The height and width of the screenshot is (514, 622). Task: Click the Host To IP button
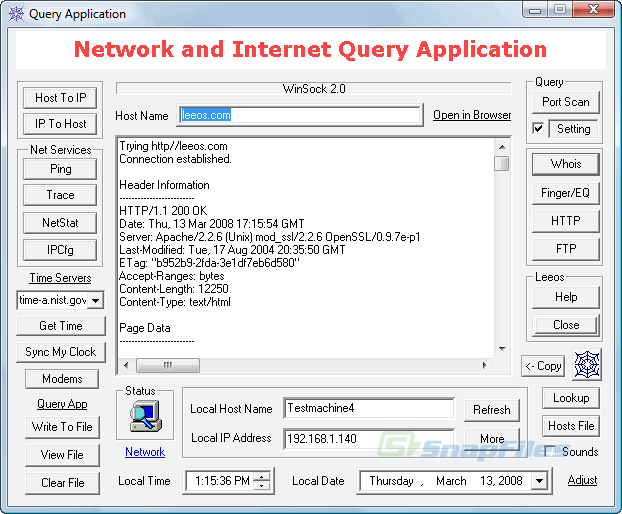click(60, 98)
